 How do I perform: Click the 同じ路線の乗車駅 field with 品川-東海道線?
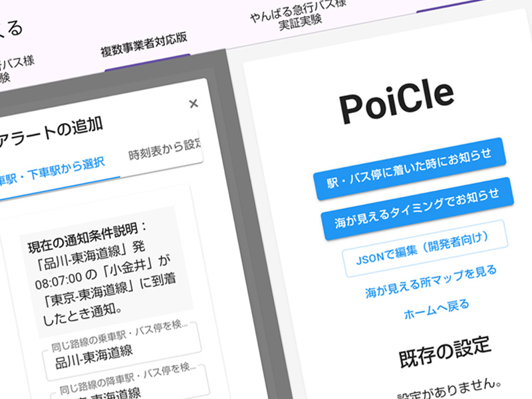pos(122,351)
